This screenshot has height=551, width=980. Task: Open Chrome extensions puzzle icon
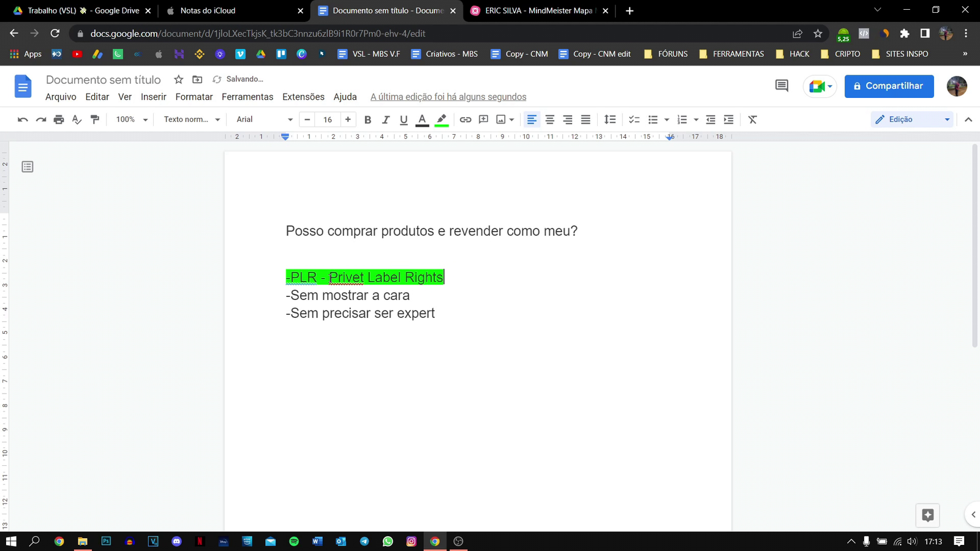tap(905, 34)
